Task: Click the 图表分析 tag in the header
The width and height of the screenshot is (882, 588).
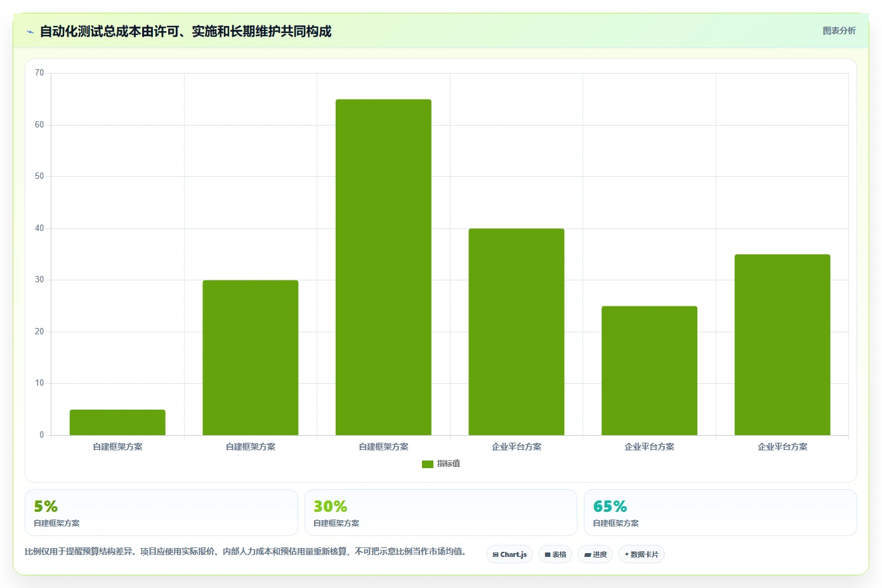Action: click(839, 30)
